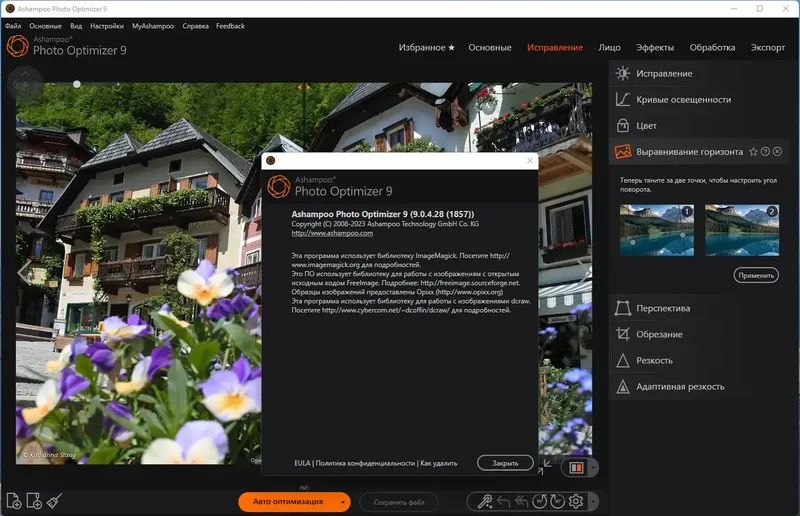Expand bottom toolbar dropdown arrow
800x516 pixels.
click(x=593, y=502)
